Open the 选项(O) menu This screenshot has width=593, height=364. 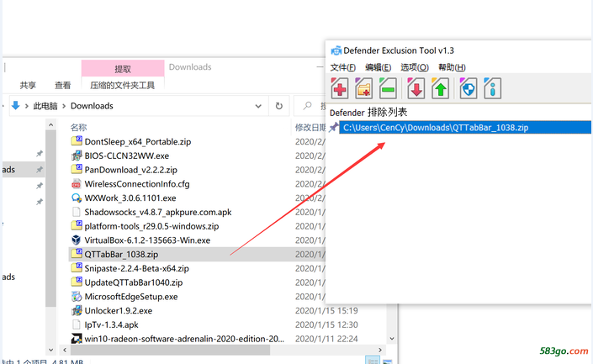coord(415,67)
